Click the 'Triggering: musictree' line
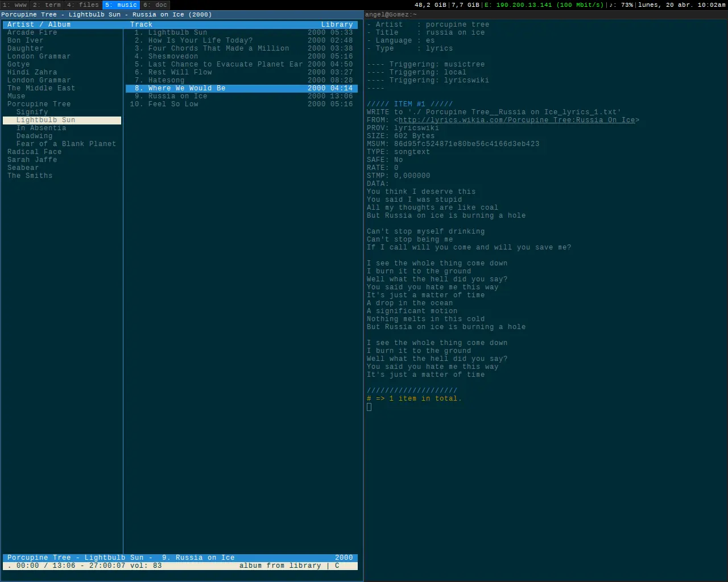The width and height of the screenshot is (728, 582). 426,64
